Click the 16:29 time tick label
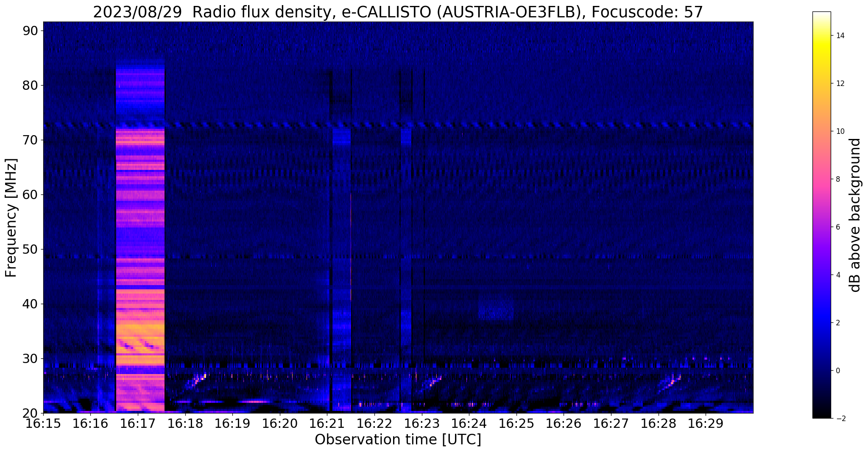Image resolution: width=868 pixels, height=452 pixels. (706, 423)
